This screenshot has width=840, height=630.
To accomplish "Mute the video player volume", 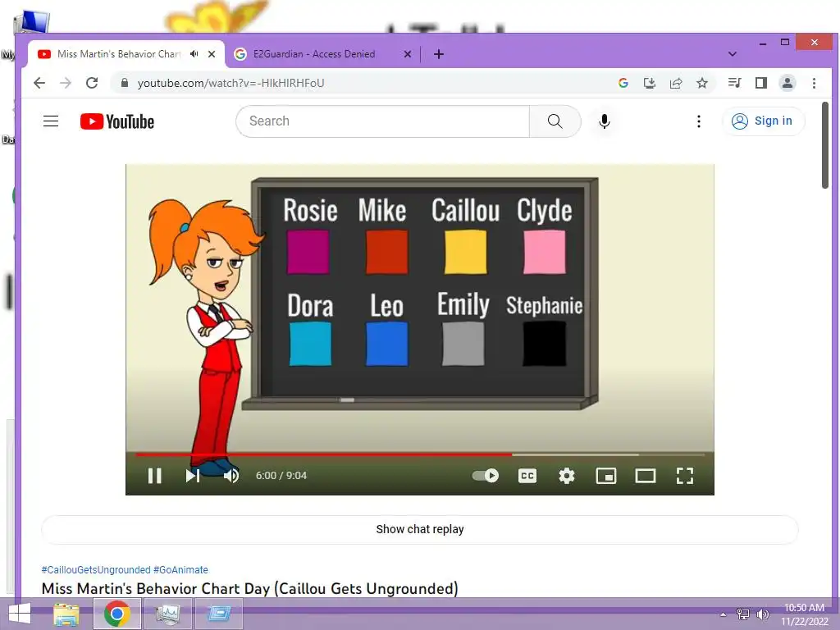I will click(231, 475).
